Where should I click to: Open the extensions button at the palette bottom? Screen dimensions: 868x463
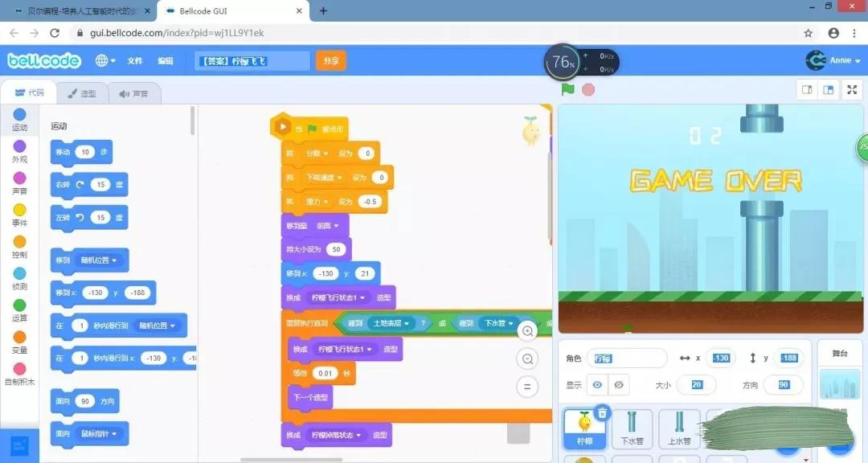(x=19, y=445)
